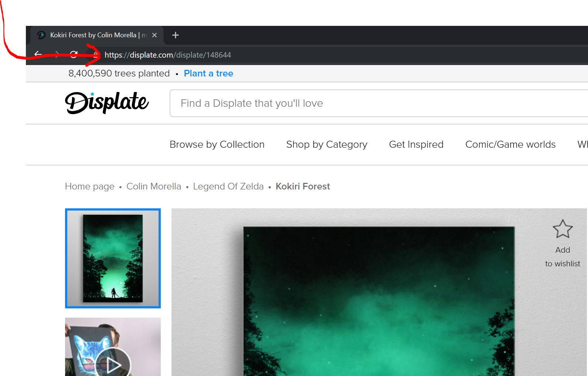
Task: Open Get Inspired menu
Action: click(416, 144)
